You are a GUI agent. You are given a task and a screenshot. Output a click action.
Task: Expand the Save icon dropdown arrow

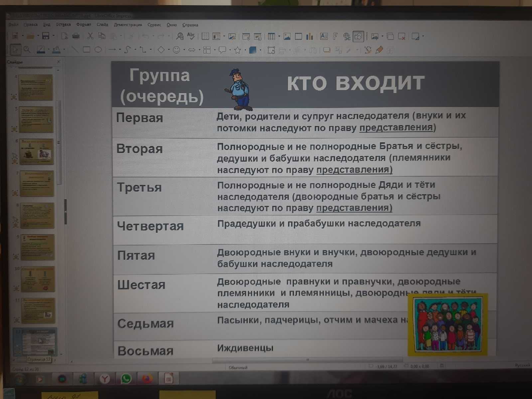[53, 36]
